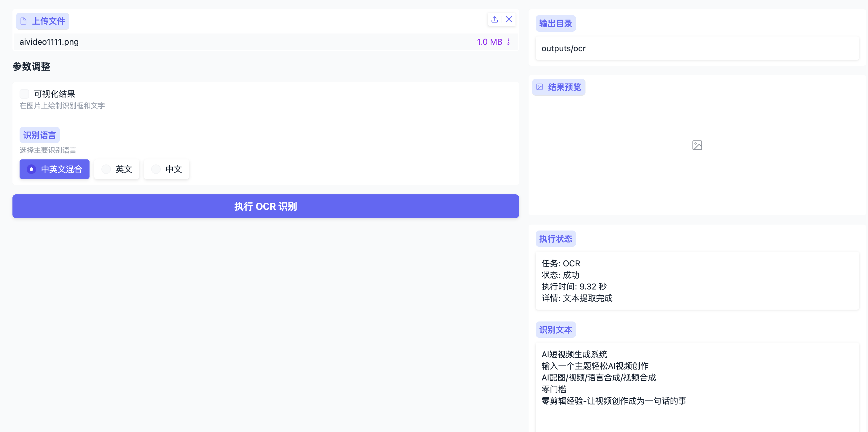Select the 中文 recognition language option
This screenshot has height=432, width=868.
point(166,169)
